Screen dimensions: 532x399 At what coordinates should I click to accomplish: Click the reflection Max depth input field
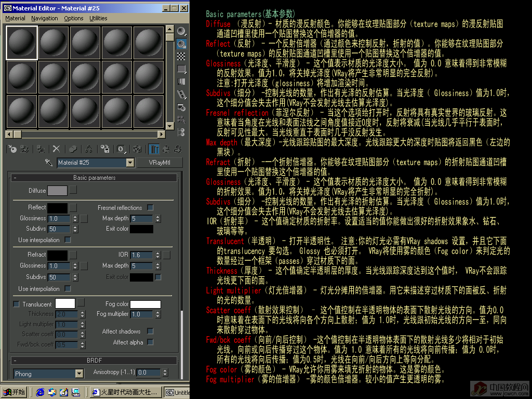142,219
